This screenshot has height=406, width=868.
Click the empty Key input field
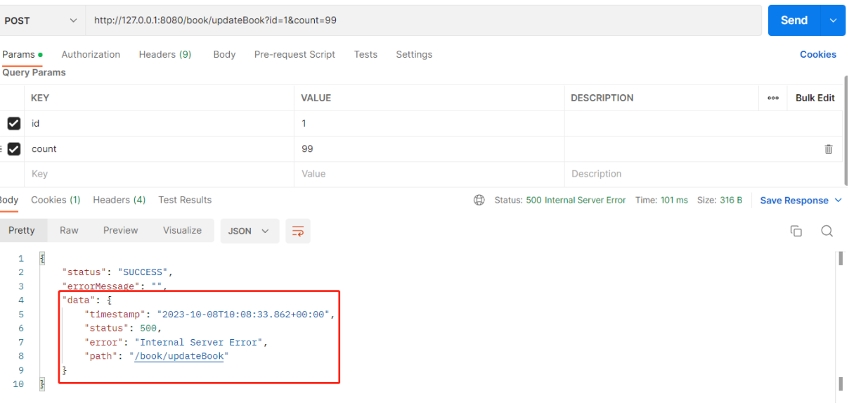pyautogui.click(x=159, y=174)
